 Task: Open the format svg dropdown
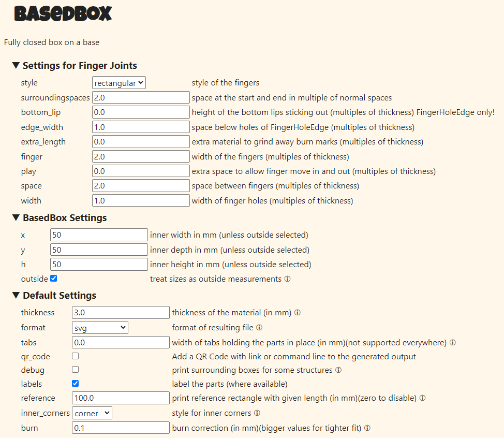pyautogui.click(x=100, y=327)
